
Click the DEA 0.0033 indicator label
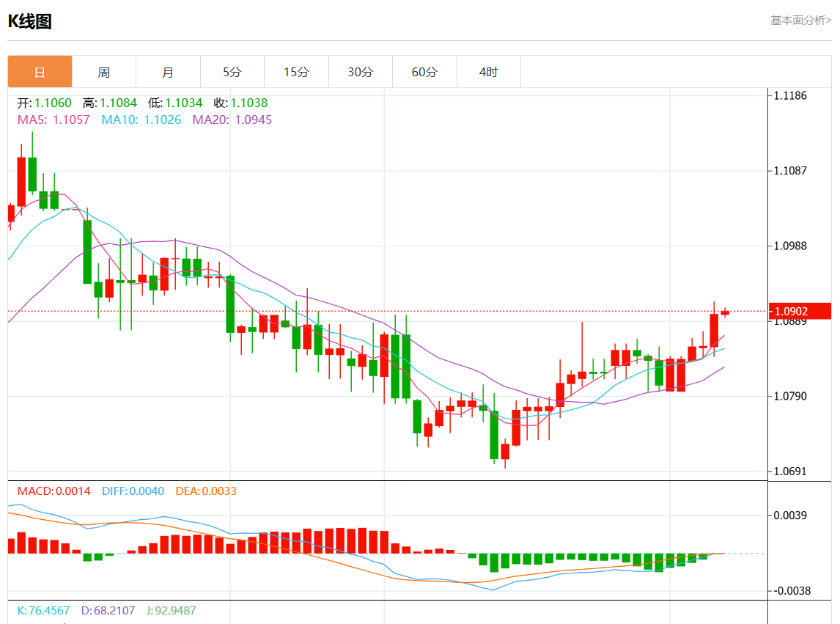206,491
